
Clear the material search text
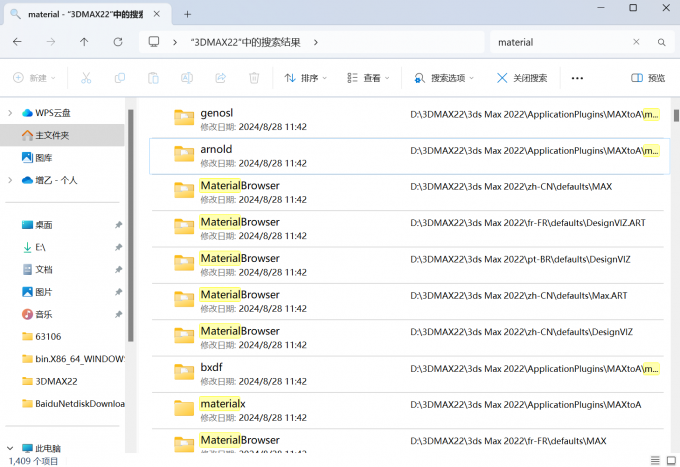pyautogui.click(x=636, y=42)
